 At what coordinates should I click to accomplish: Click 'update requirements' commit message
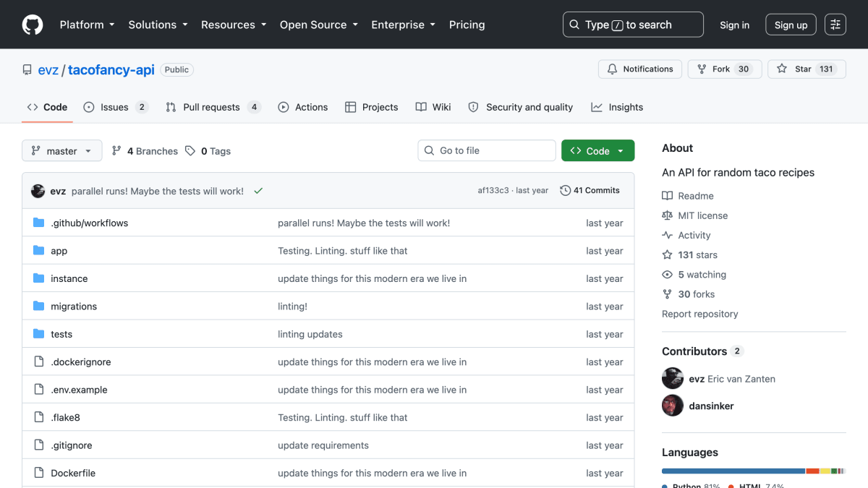pyautogui.click(x=323, y=445)
